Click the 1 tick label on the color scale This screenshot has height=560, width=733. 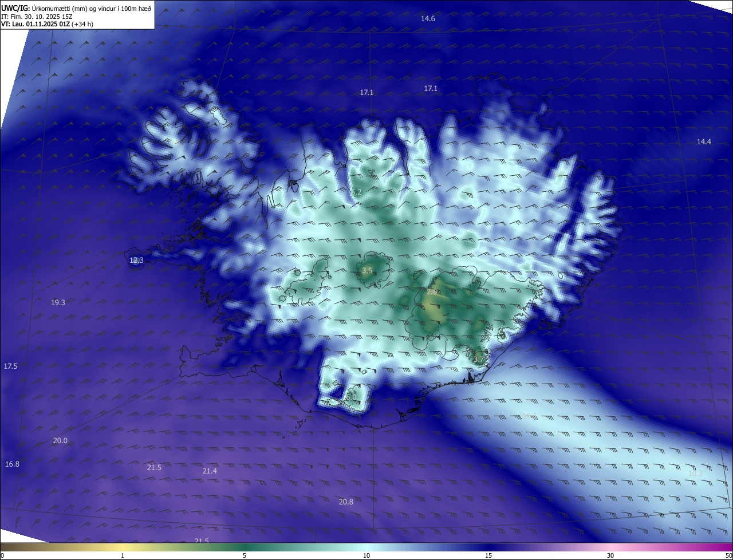tap(123, 555)
